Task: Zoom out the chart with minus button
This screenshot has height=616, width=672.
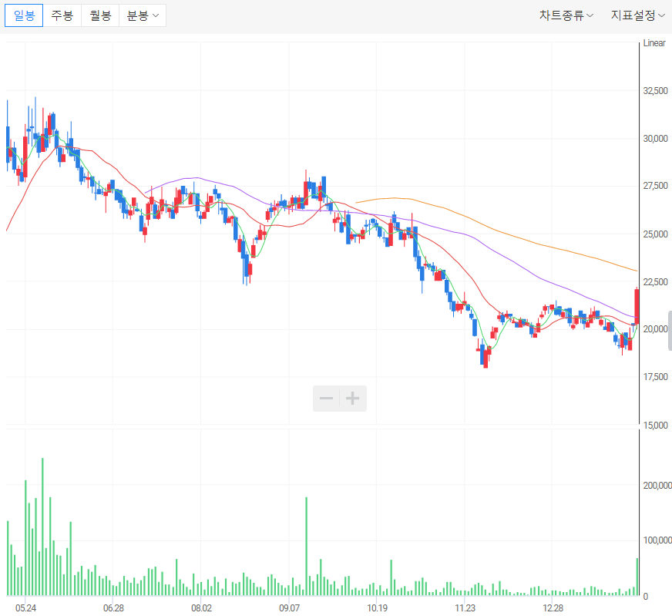Action: tap(326, 399)
